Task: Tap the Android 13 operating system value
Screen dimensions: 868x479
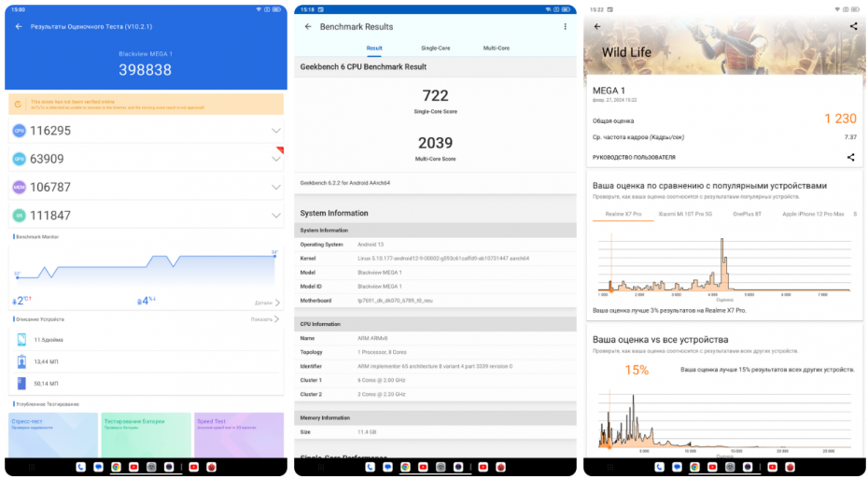Action: (x=371, y=245)
